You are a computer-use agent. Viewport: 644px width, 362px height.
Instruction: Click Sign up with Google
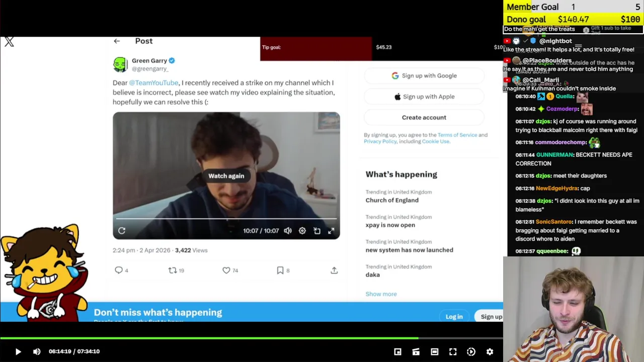[424, 76]
